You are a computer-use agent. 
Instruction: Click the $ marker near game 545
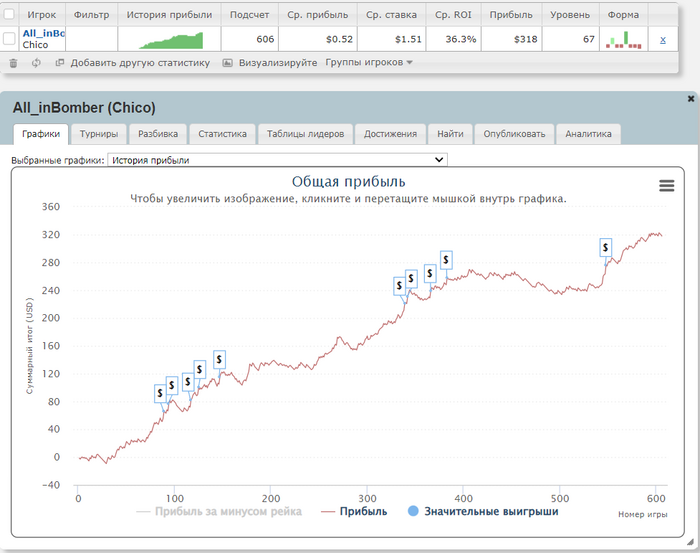[605, 247]
